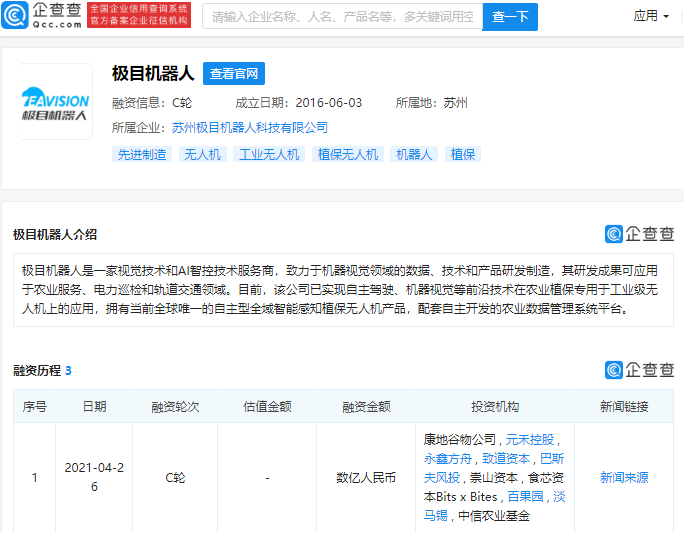
Task: Click the red 全国企业信用查询系统 banner
Action: click(x=139, y=15)
